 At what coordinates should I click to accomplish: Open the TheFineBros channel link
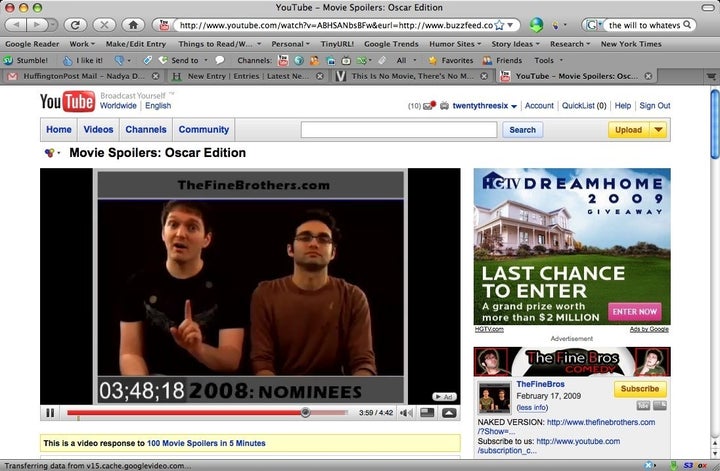(540, 384)
